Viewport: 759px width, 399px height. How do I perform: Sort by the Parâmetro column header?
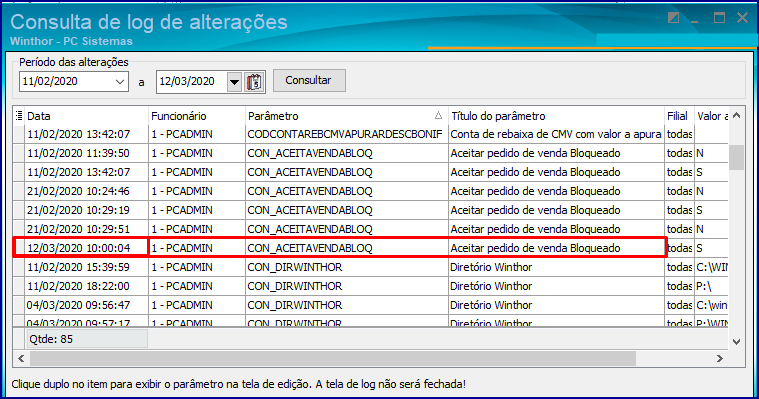click(347, 116)
